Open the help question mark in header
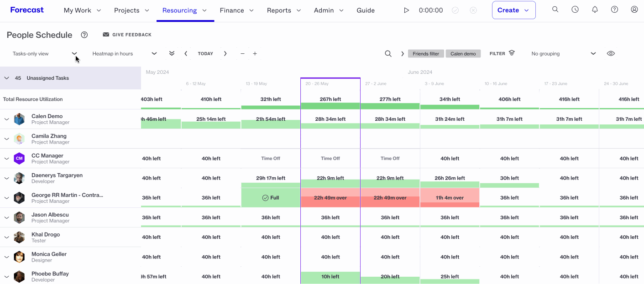This screenshot has height=284, width=644. click(614, 10)
